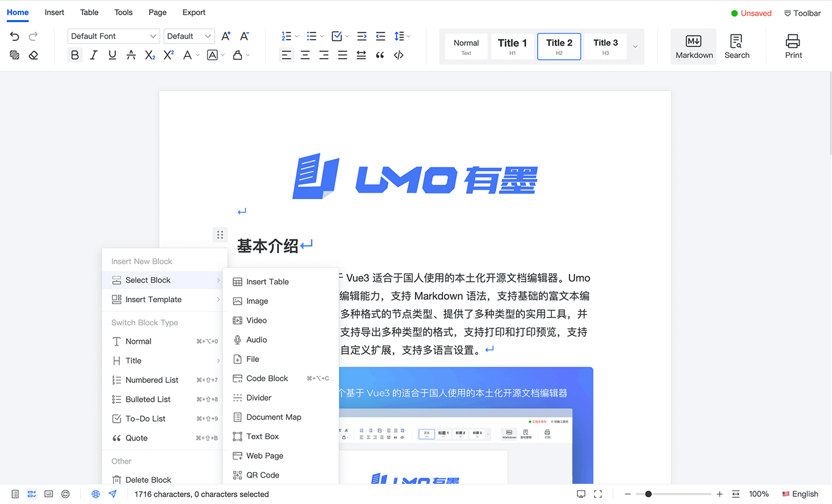Click the Search icon in the toolbar
The height and width of the screenshot is (504, 832).
click(x=737, y=46)
